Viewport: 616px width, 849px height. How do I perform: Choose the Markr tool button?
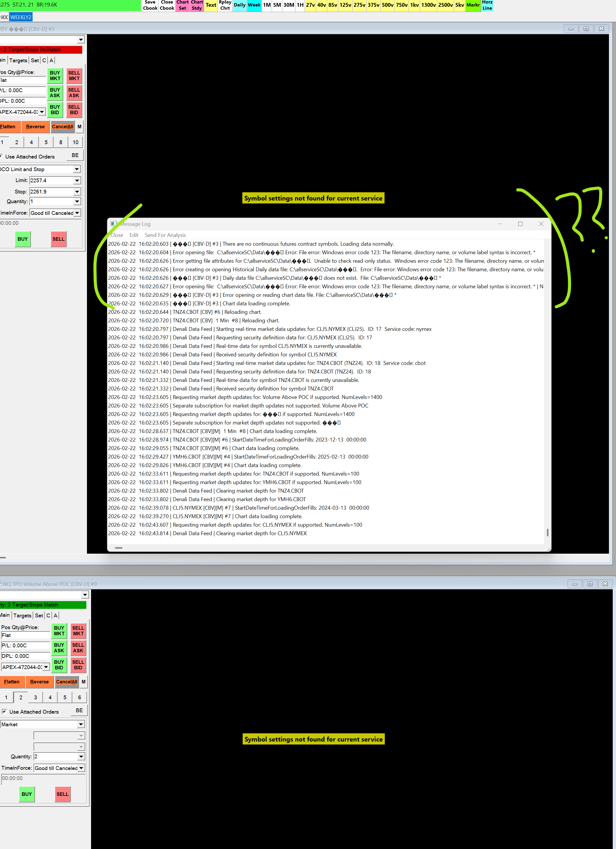pyautogui.click(x=473, y=5)
